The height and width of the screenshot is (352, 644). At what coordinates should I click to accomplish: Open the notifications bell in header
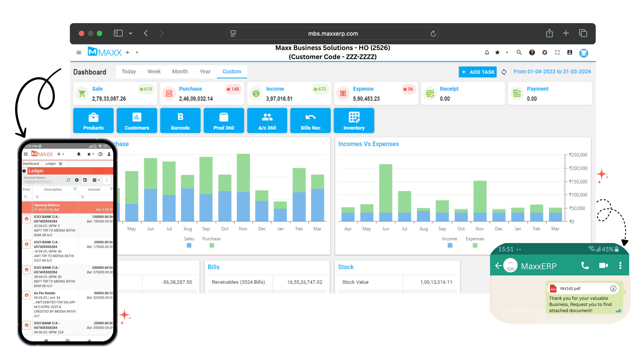487,53
